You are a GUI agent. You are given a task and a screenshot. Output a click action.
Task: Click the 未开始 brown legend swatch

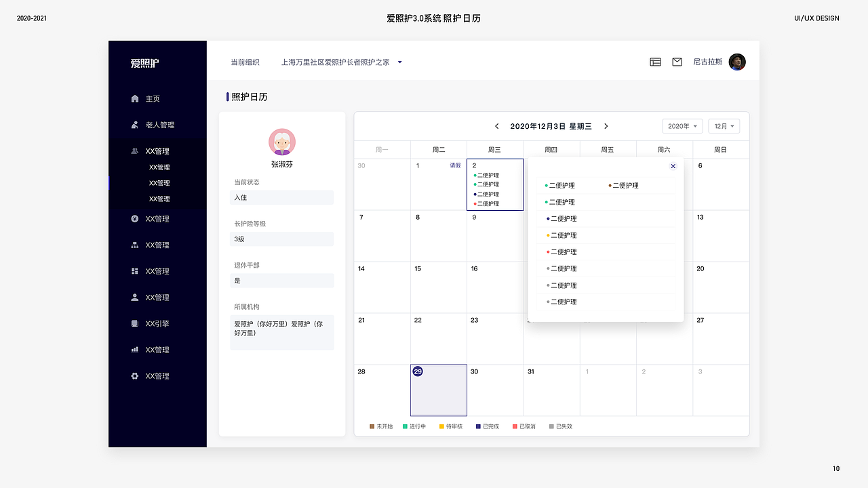click(x=372, y=426)
